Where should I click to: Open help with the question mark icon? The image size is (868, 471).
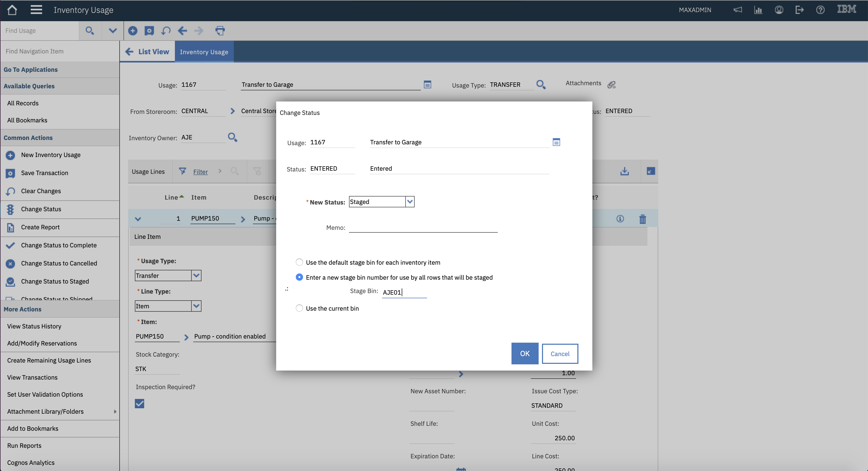coord(820,10)
